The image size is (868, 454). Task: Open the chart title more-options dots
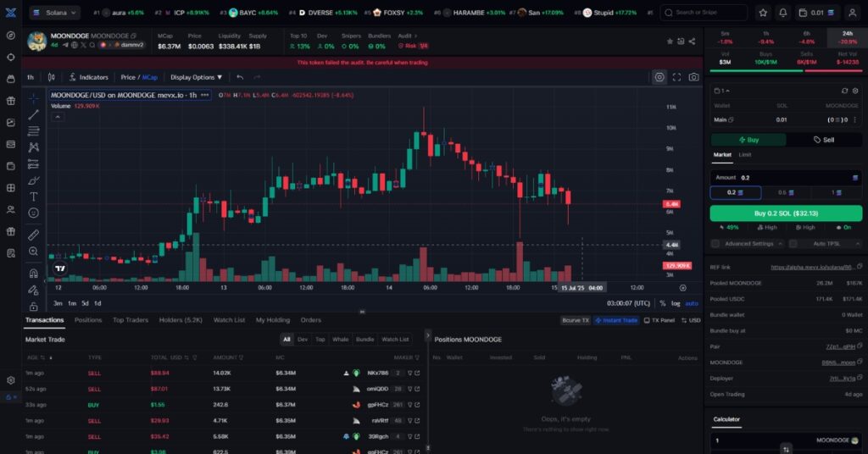pos(205,95)
